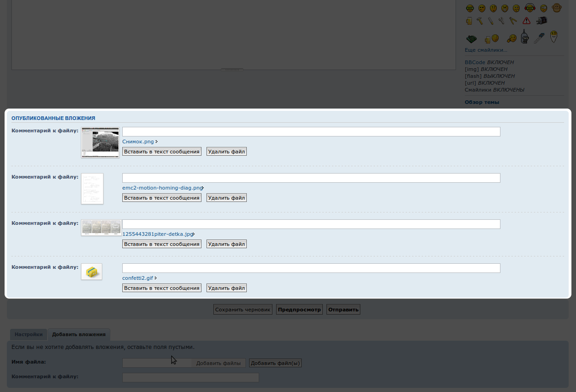576x392 pixels.
Task: Insert the white-bearded smiley
Action: (554, 37)
